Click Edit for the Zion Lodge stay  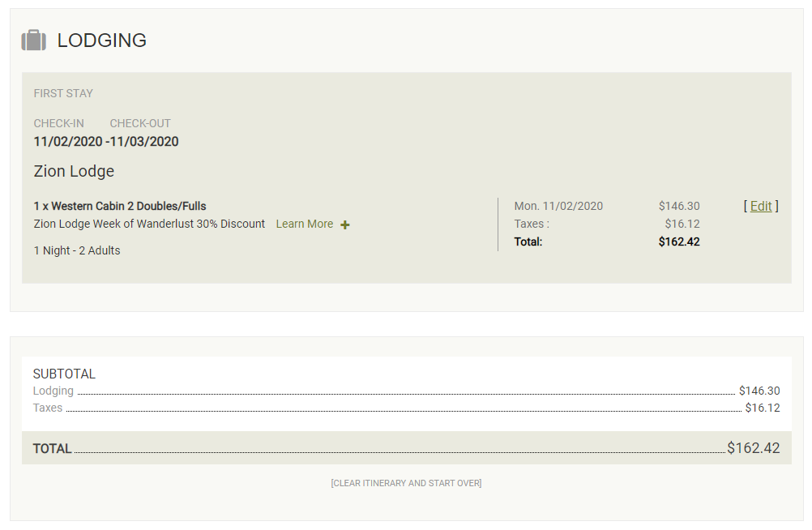(x=761, y=206)
